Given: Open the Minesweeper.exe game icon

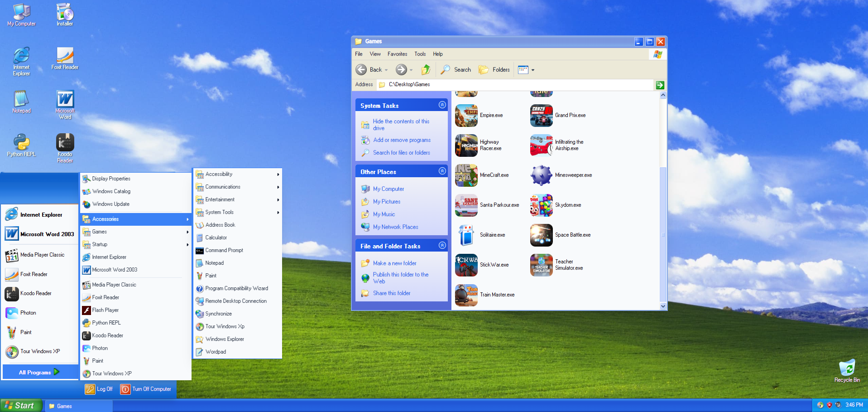Looking at the screenshot, I should [x=541, y=175].
